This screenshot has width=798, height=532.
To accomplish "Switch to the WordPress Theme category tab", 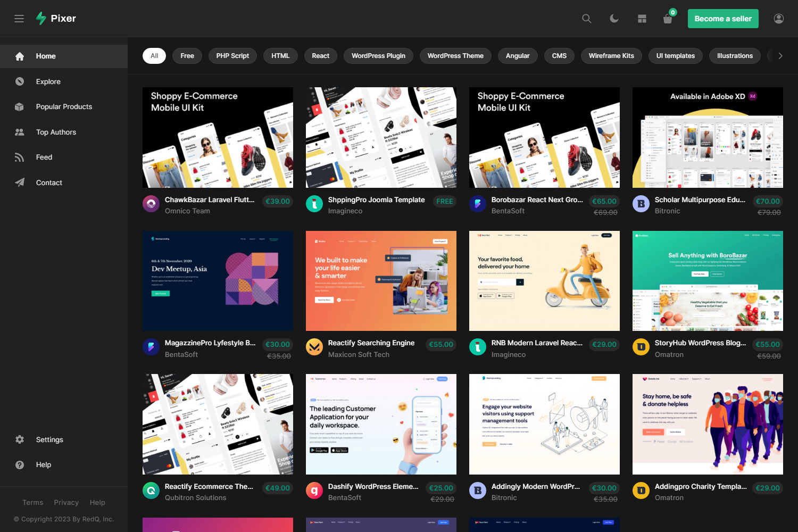I will (455, 55).
